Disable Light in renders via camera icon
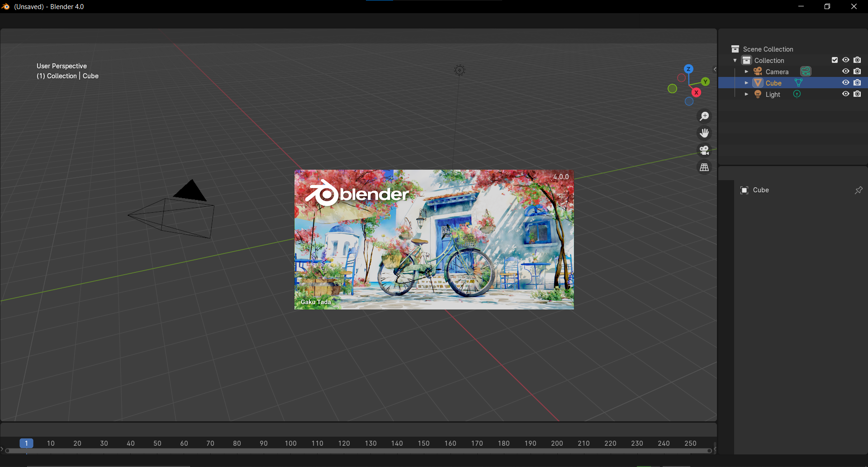Screen dimensions: 868x467 tap(857, 94)
